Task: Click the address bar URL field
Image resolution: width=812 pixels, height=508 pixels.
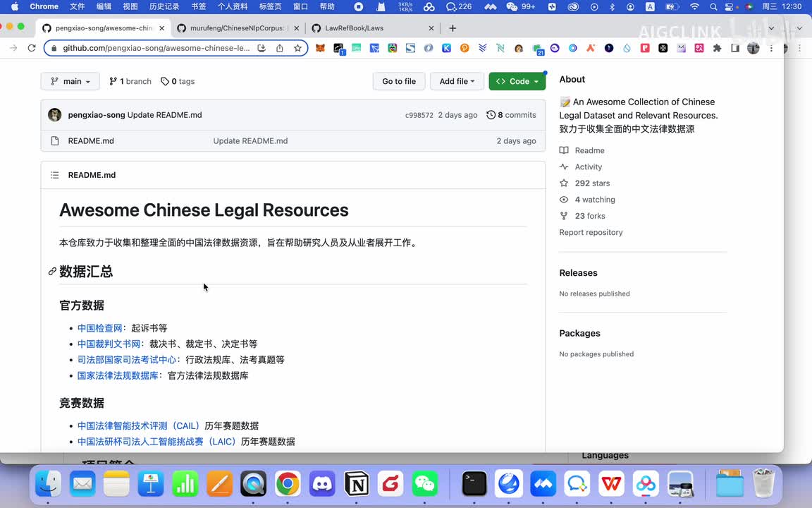Action: click(x=155, y=48)
